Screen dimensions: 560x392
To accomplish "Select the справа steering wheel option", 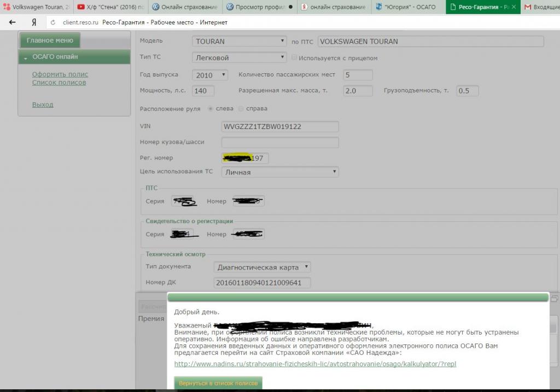I will (x=241, y=109).
